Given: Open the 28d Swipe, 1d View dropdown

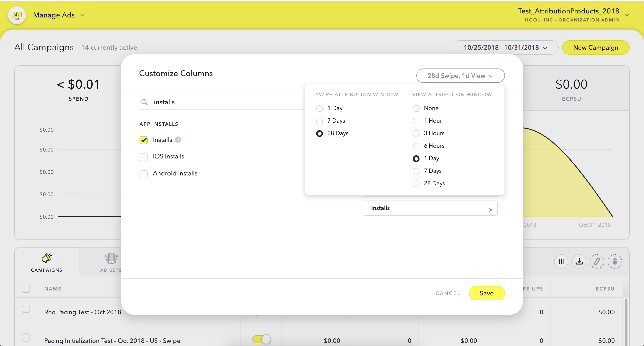Looking at the screenshot, I should [x=460, y=76].
